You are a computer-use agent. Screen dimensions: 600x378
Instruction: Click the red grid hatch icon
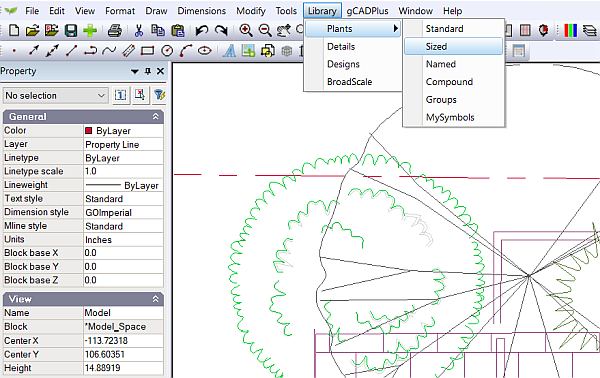525,30
